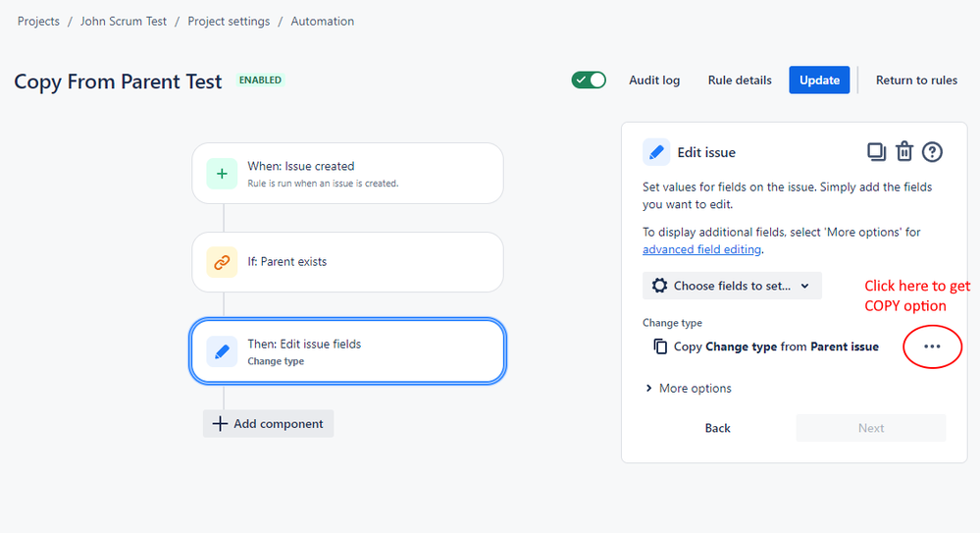Viewport: 980px width, 533px height.
Task: Navigate to Project settings breadcrumb
Action: click(x=229, y=22)
